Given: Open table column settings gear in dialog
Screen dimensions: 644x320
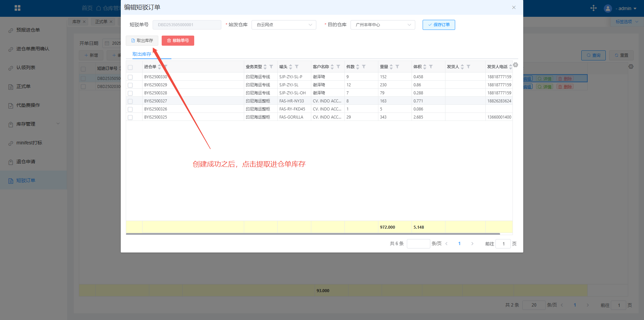Looking at the screenshot, I should (x=516, y=65).
